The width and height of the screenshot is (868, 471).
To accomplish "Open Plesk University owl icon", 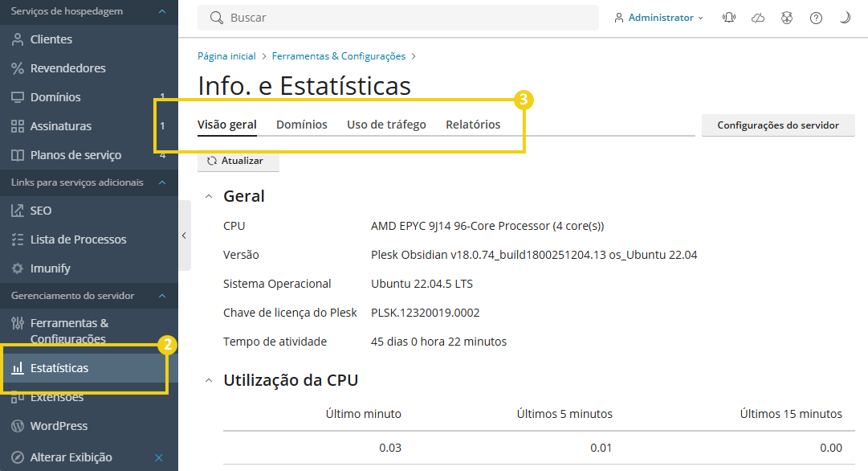I will coord(786,17).
